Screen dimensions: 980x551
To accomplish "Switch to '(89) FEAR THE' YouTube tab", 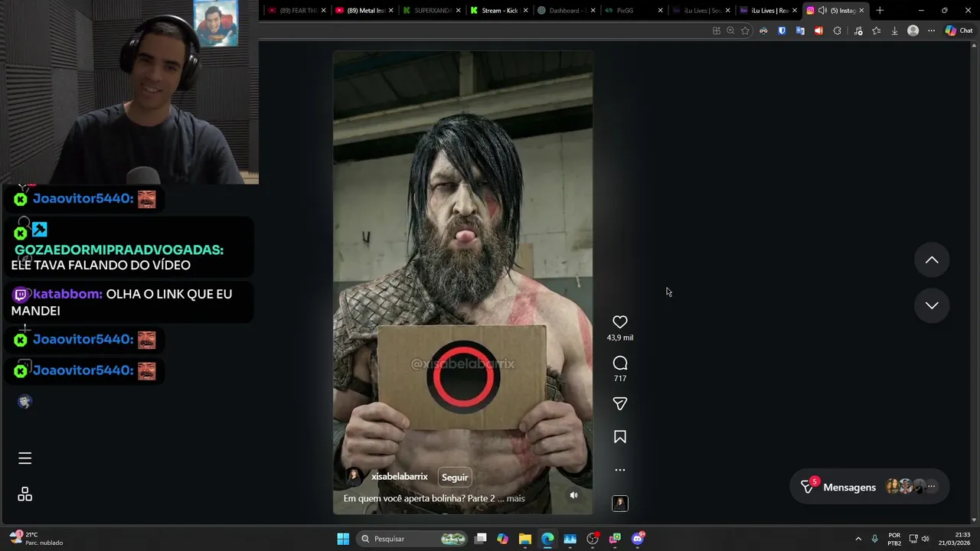I will pos(298,11).
